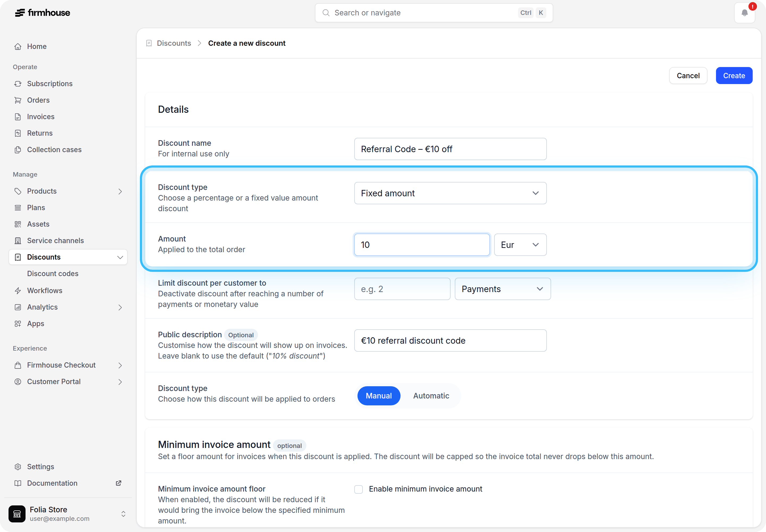Viewport: 766px width, 532px height.
Task: Open the Folia Store account switcher
Action: pos(68,514)
